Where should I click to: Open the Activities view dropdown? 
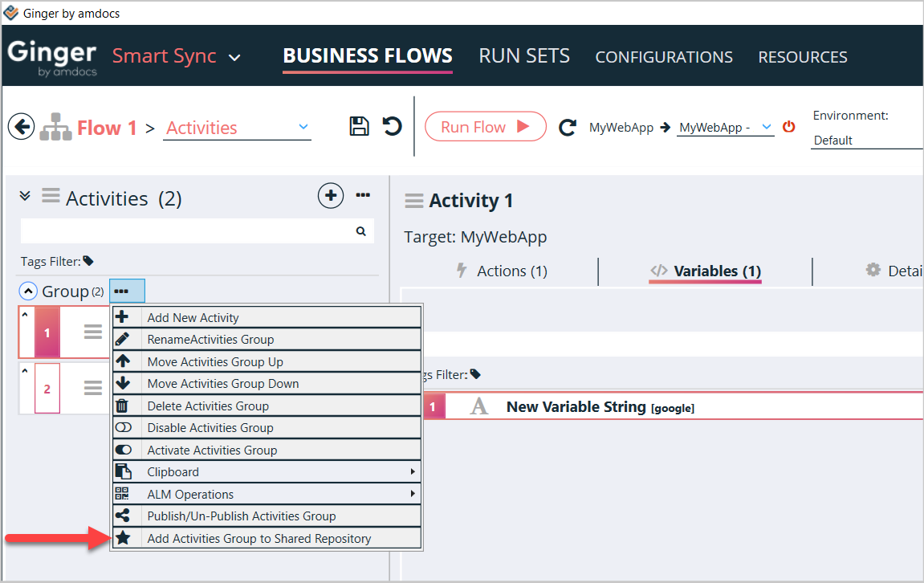(303, 127)
